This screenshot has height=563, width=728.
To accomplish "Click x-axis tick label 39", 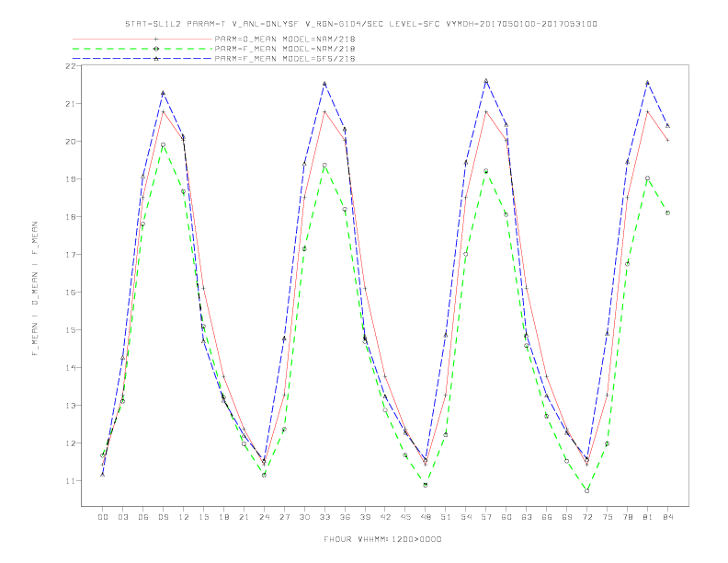I will tap(365, 517).
